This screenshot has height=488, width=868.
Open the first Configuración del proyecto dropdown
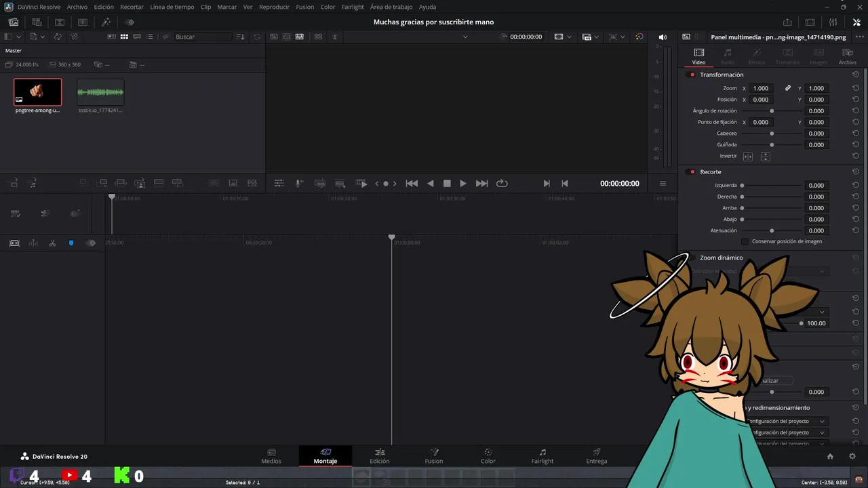[786, 421]
